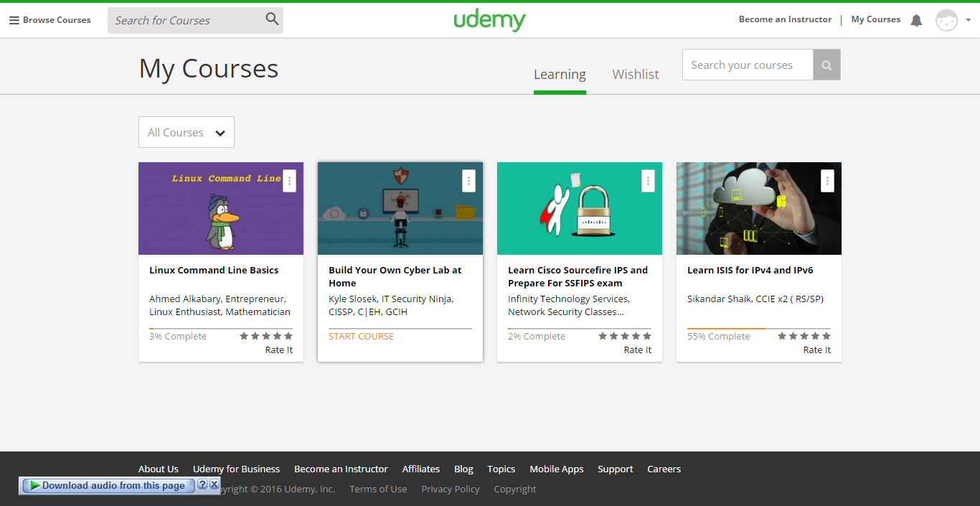Open the Become an Instructor header link
The width and height of the screenshot is (980, 506).
(785, 19)
